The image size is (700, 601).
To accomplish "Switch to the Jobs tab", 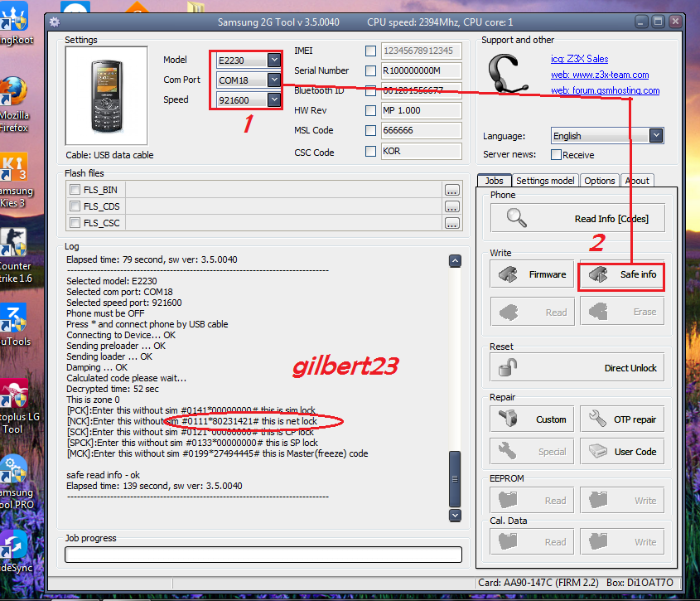I will point(495,181).
